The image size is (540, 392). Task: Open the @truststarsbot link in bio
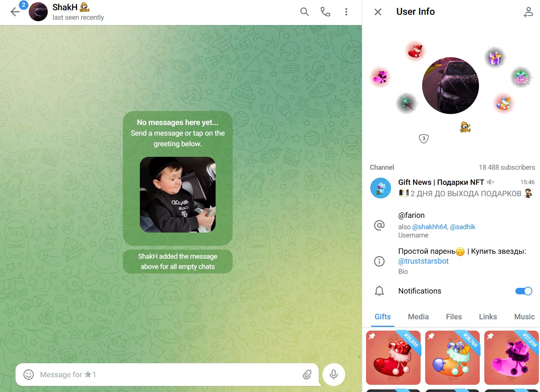coord(423,261)
